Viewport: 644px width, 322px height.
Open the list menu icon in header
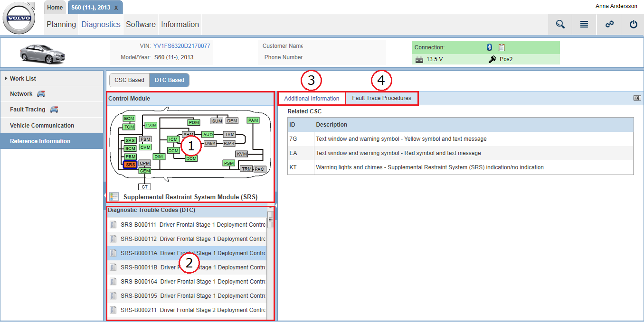tap(584, 24)
